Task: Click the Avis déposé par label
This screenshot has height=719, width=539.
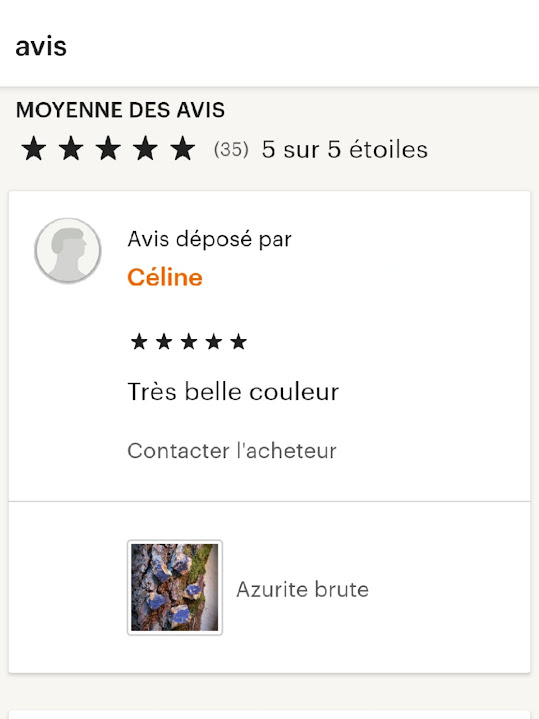Action: pos(209,239)
